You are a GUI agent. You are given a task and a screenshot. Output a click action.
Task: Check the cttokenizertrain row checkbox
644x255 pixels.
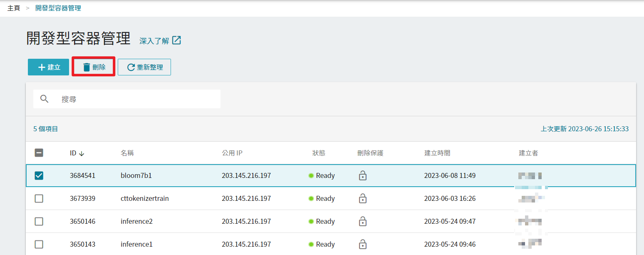[39, 199]
